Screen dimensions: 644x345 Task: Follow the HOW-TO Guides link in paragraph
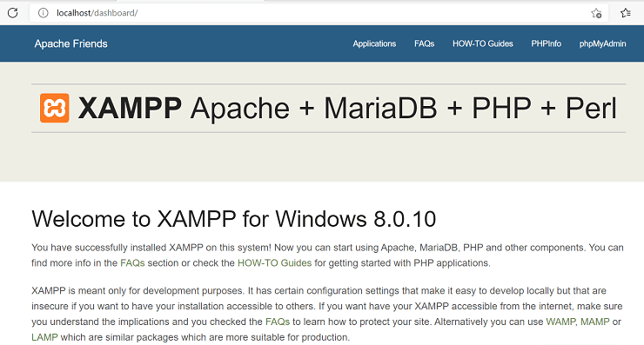pos(274,263)
